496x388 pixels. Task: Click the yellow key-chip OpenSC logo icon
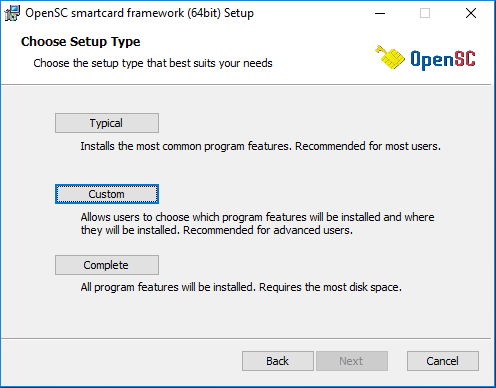[x=390, y=57]
